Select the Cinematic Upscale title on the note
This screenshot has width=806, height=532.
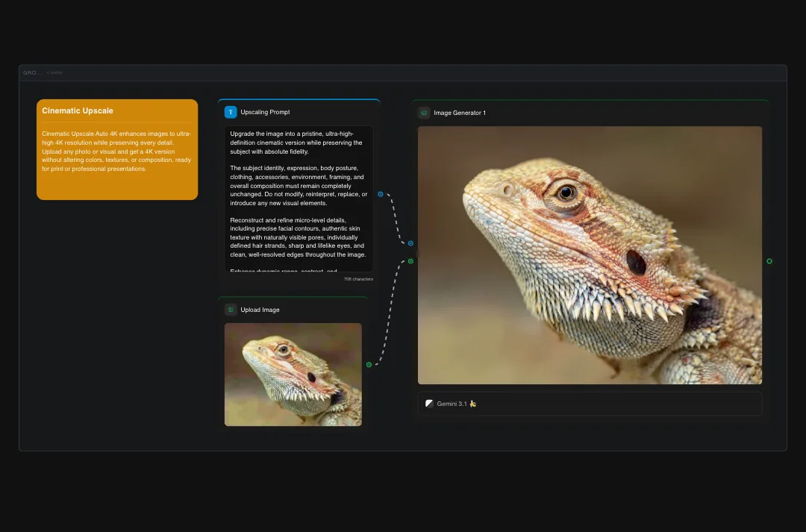tap(78, 110)
